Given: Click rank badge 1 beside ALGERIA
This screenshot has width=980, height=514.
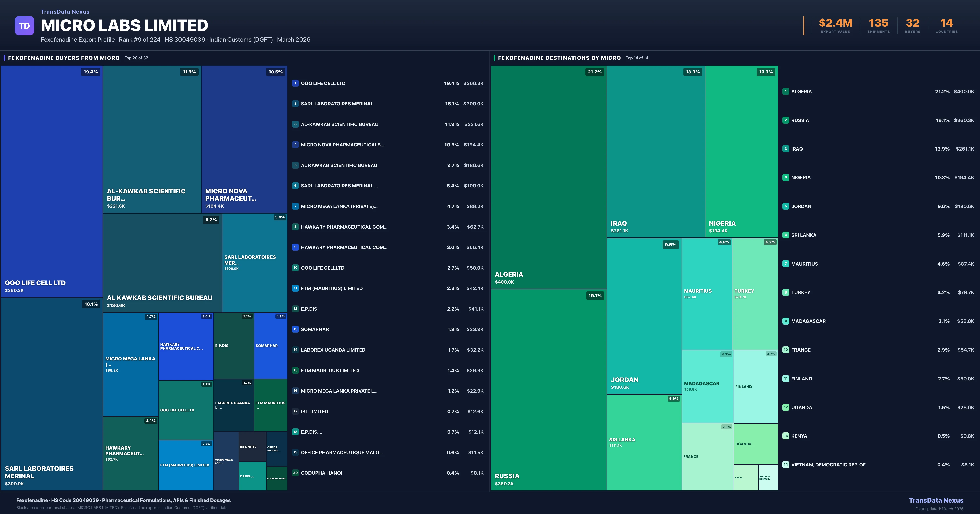Looking at the screenshot, I should pos(786,91).
